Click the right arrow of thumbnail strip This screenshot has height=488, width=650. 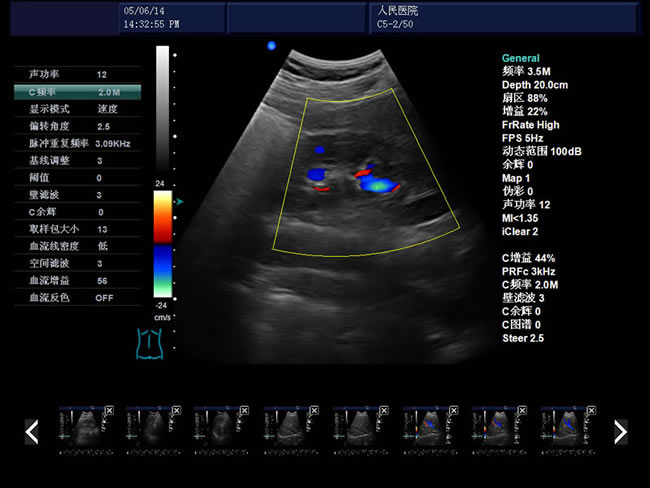(x=620, y=431)
